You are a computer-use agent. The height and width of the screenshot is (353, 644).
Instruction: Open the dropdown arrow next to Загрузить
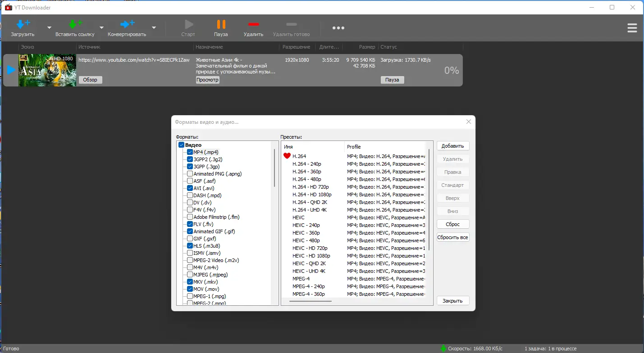49,27
